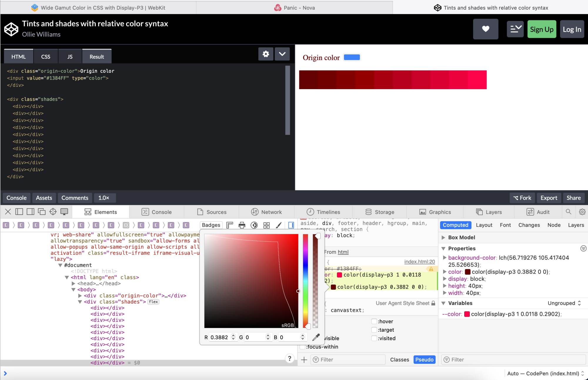Image resolution: width=588 pixels, height=380 pixels.
Task: Check the :visited pseudo-class checkbox
Action: 374,338
